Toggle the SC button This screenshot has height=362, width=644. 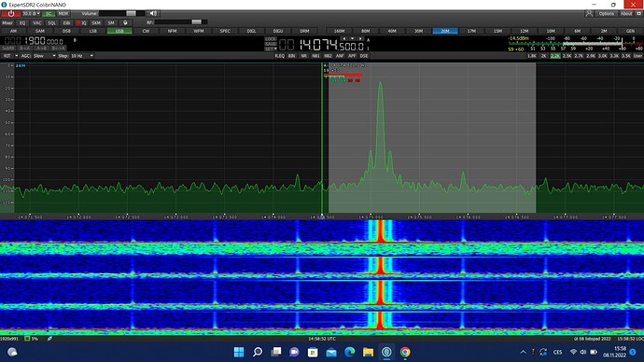49,14
